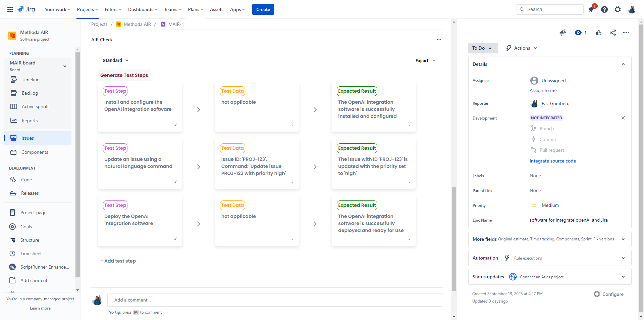Open the Actions dropdown
Image resolution: width=644 pixels, height=320 pixels.
[x=522, y=48]
